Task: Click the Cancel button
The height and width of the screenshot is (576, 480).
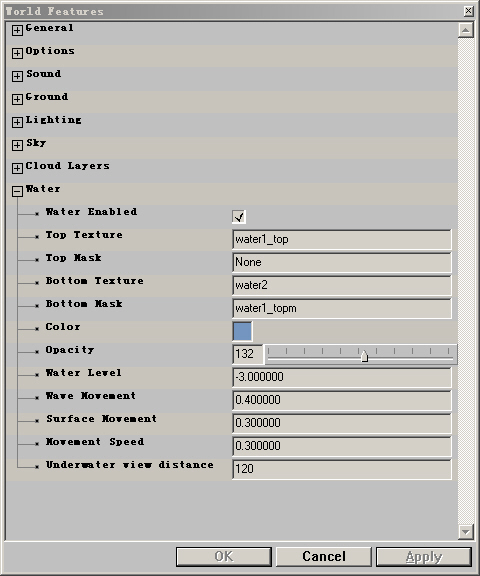Action: pos(324,557)
